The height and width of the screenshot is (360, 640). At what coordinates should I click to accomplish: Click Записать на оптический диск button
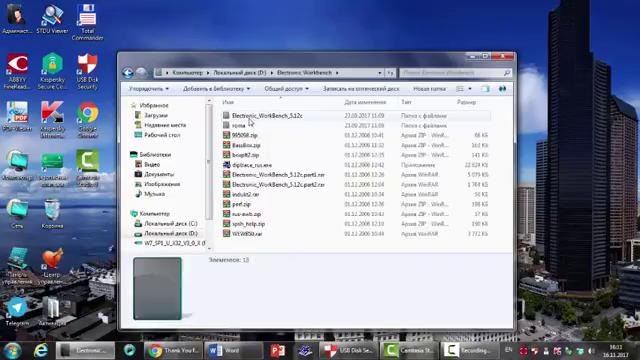361,89
